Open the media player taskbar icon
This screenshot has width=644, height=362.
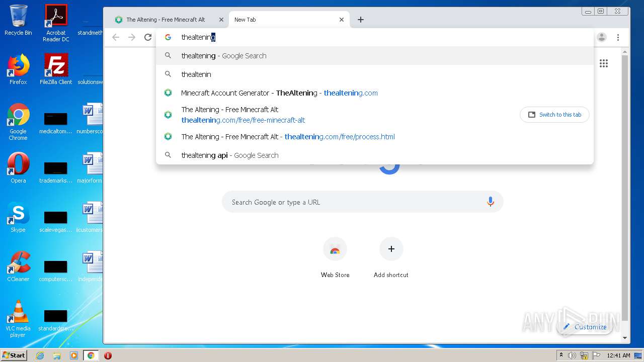point(74,355)
